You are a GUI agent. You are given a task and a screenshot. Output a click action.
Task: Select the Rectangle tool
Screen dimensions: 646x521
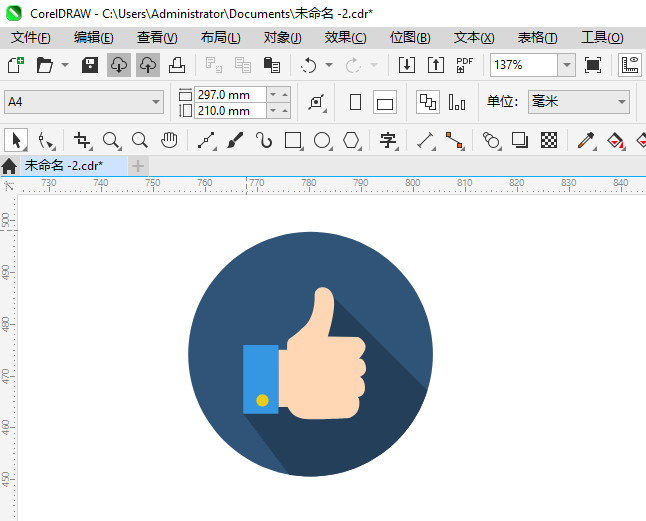[x=294, y=140]
